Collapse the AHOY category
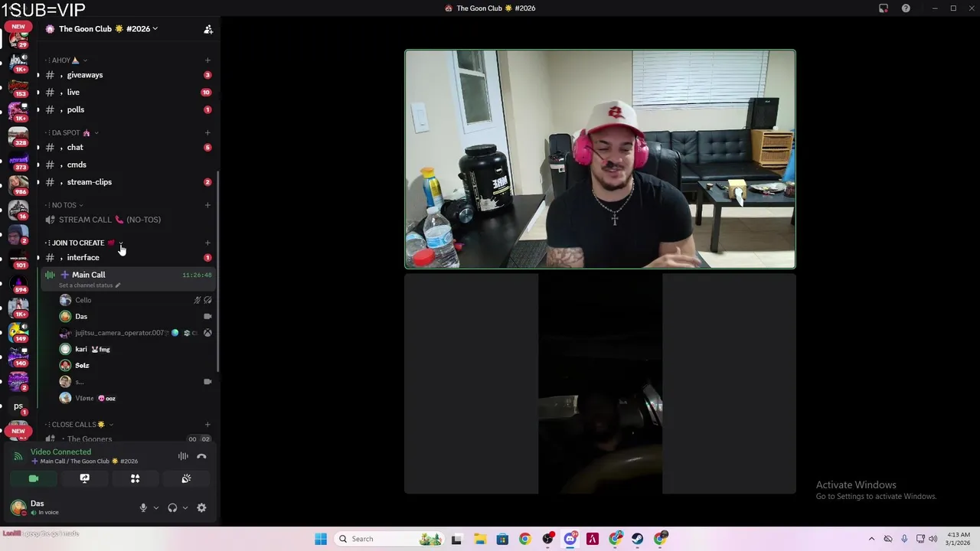The image size is (980, 551). tap(67, 60)
